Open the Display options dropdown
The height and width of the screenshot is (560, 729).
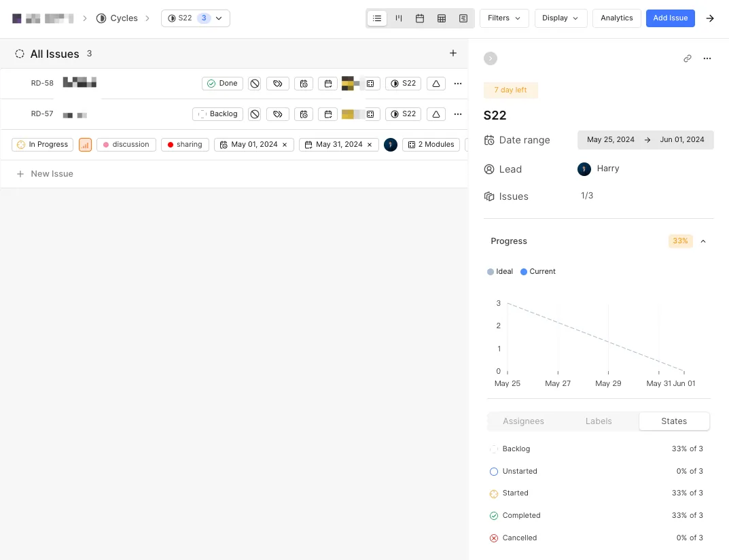[561, 18]
